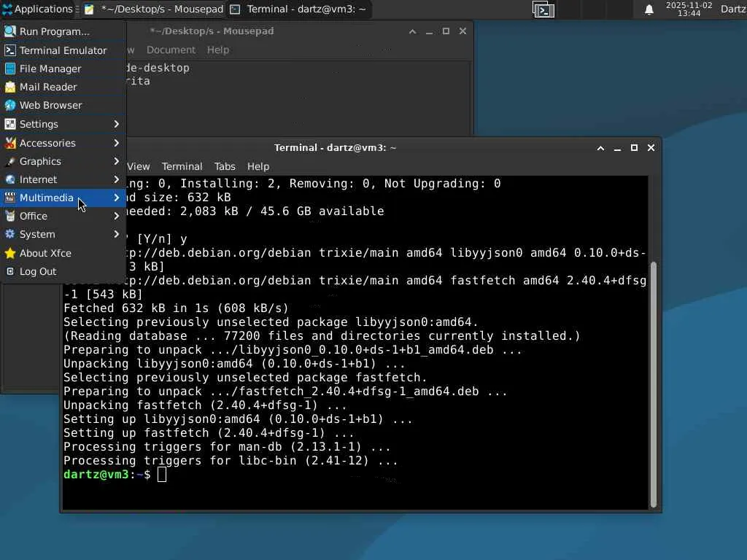Click the Settings category icon
The height and width of the screenshot is (560, 747).
10,124
